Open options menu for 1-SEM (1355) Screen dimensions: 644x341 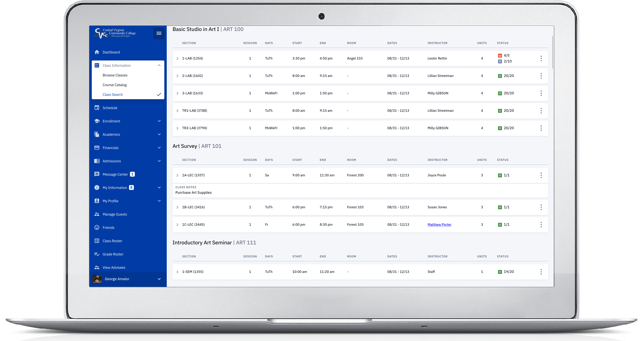(541, 272)
